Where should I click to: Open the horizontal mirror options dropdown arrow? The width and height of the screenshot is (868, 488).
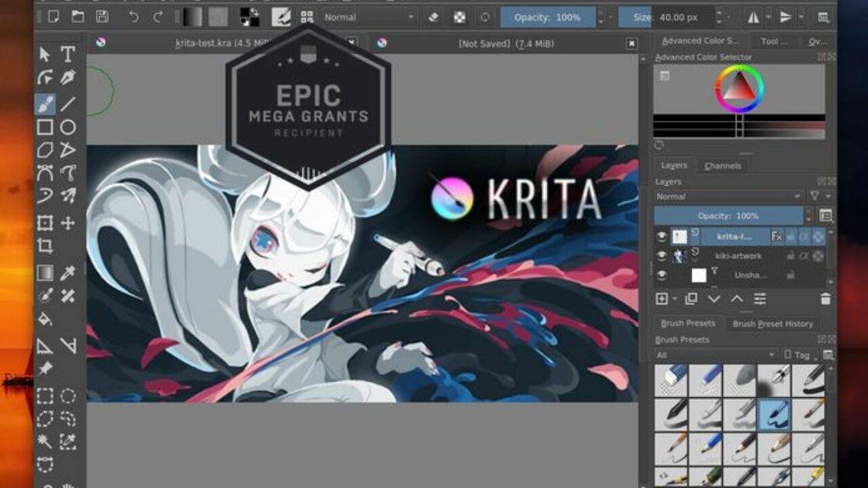coord(768,17)
